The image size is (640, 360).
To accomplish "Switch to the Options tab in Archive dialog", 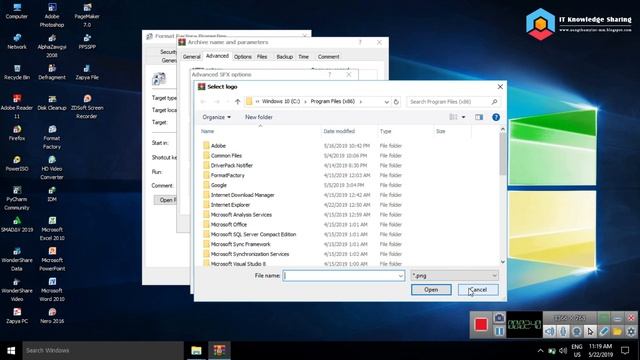I will pyautogui.click(x=242, y=57).
